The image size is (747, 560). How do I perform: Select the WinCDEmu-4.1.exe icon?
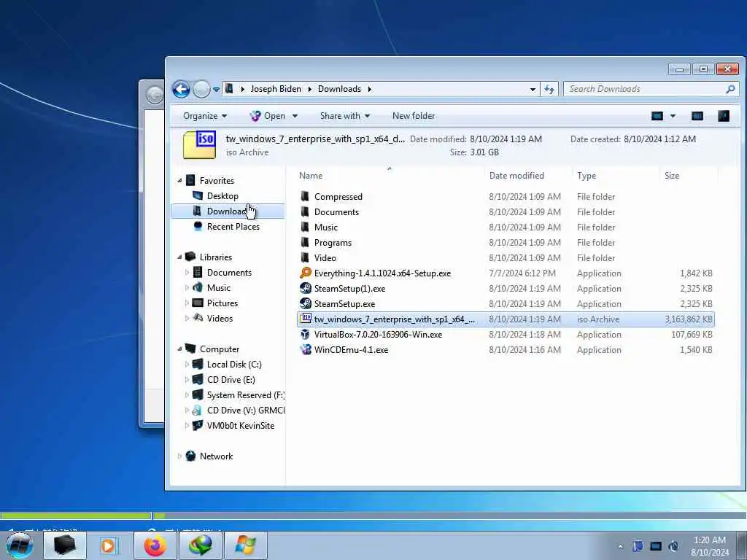(306, 349)
